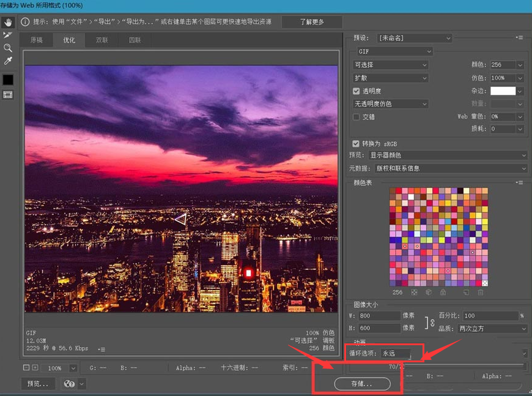Switch to the 四联 tab
The image size is (532, 396).
tap(135, 40)
